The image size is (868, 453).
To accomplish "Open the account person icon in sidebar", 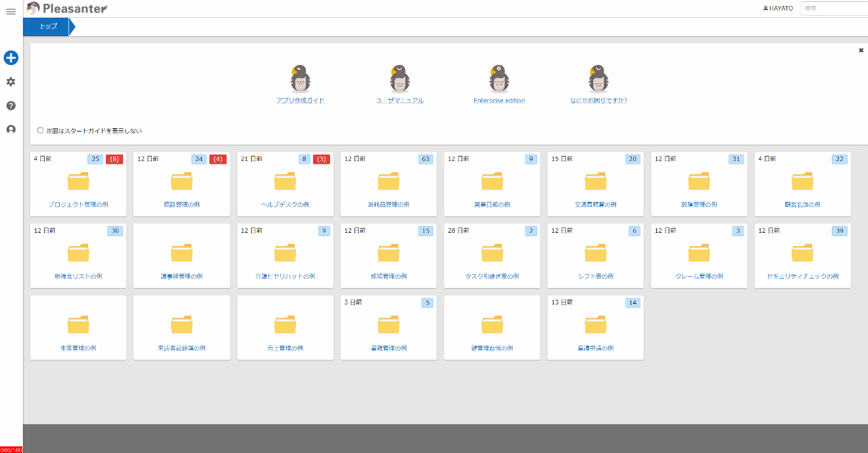I will [x=11, y=130].
